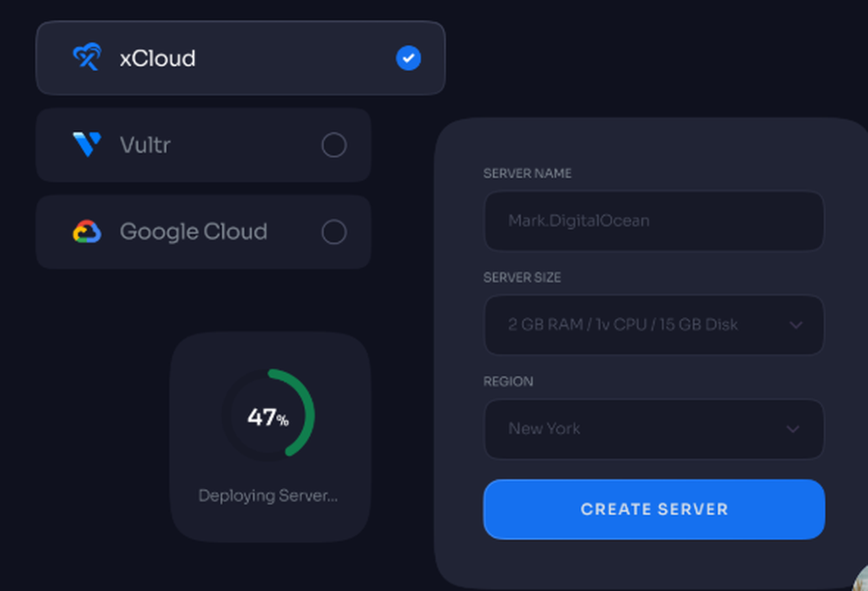868x591 pixels.
Task: Click the Google Cloud logo icon
Action: (87, 232)
